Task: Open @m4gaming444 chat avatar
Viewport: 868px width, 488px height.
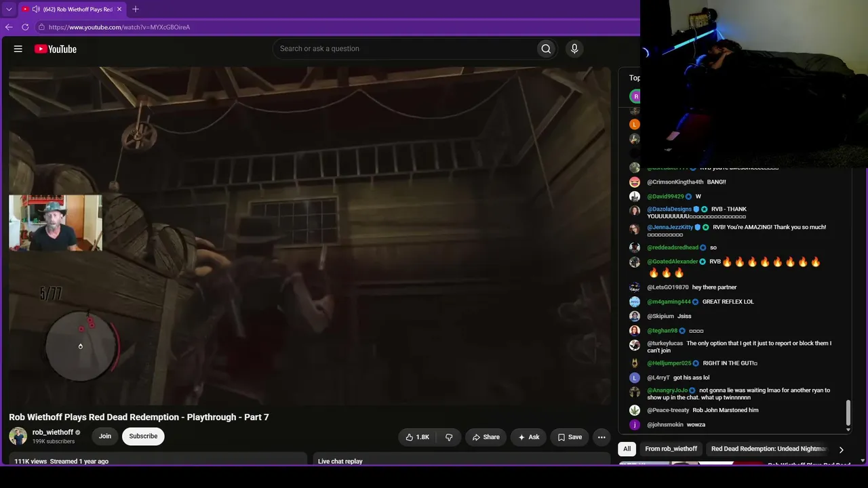Action: click(x=635, y=302)
